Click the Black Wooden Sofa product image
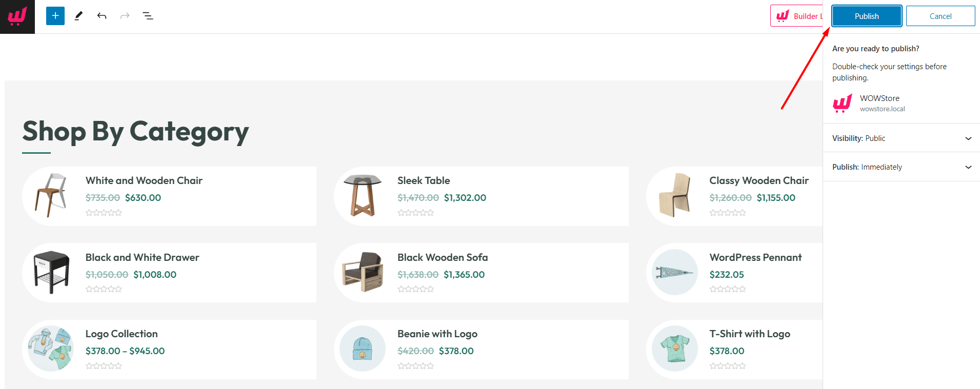 (363, 272)
